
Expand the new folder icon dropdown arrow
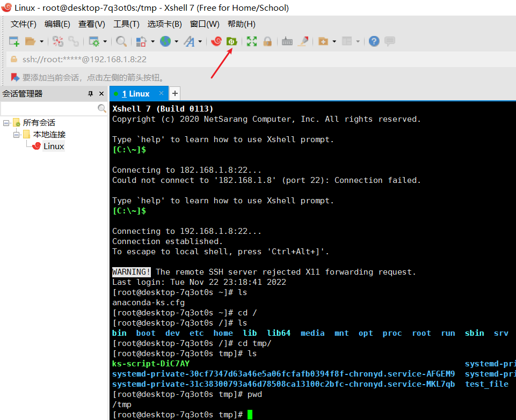334,41
